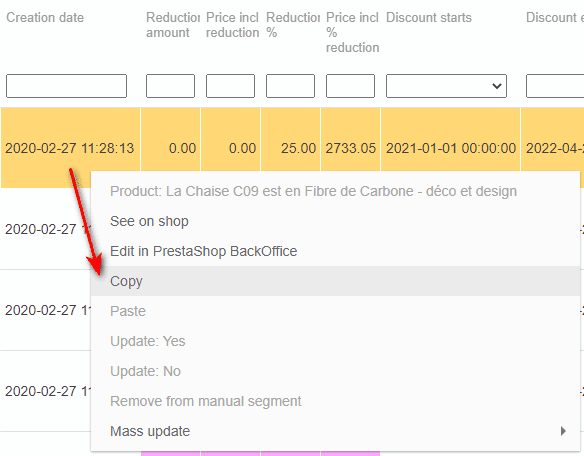The height and width of the screenshot is (456, 584).
Task: Select cell showing 25.00 reduction percent
Action: click(291, 148)
